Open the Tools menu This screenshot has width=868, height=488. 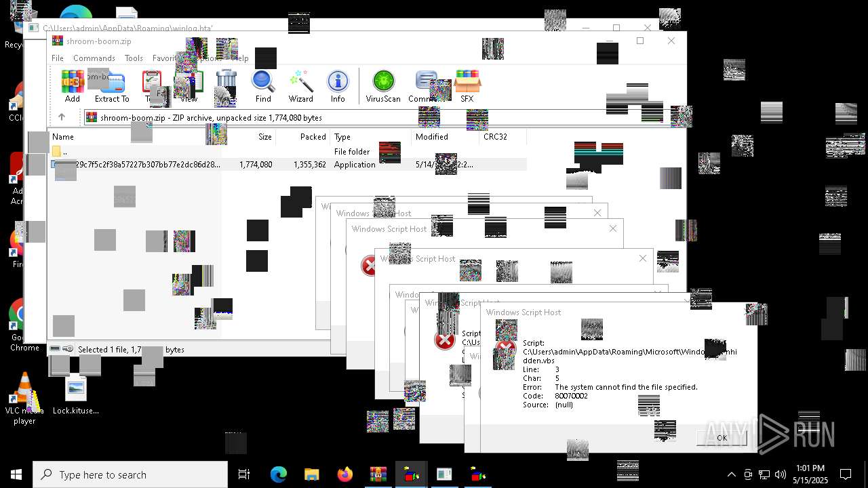coord(134,58)
